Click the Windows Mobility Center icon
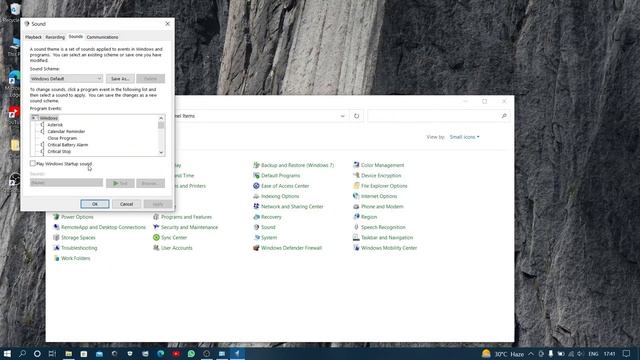This screenshot has height=360, width=640. point(356,248)
